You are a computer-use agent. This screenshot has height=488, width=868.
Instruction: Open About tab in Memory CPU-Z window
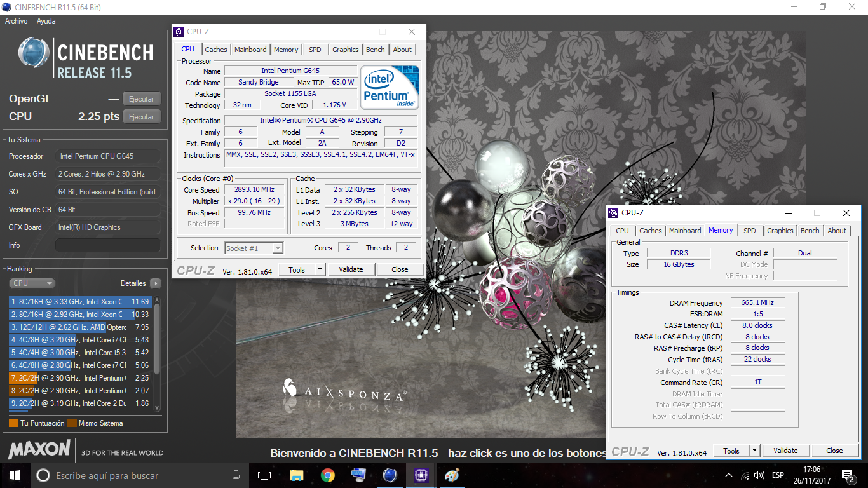coord(837,231)
